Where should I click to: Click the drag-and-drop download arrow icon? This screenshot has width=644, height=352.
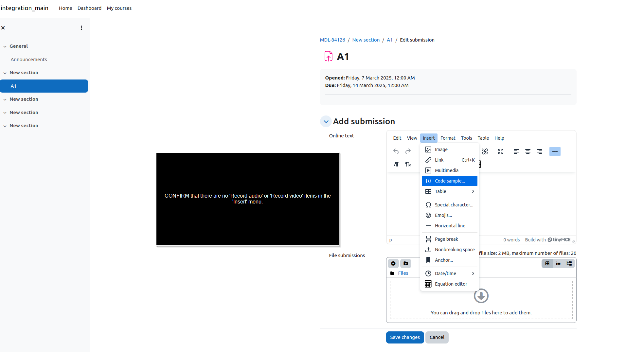[x=481, y=296]
